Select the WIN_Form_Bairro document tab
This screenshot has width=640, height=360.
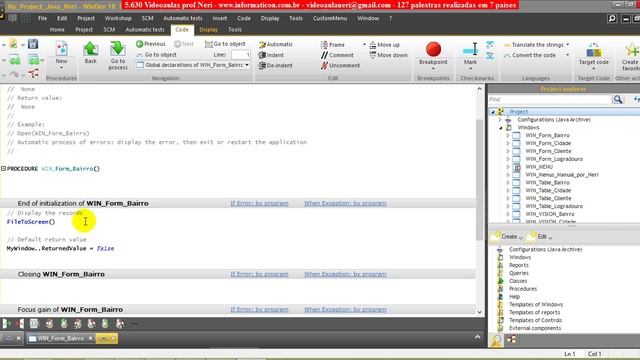(x=60, y=338)
